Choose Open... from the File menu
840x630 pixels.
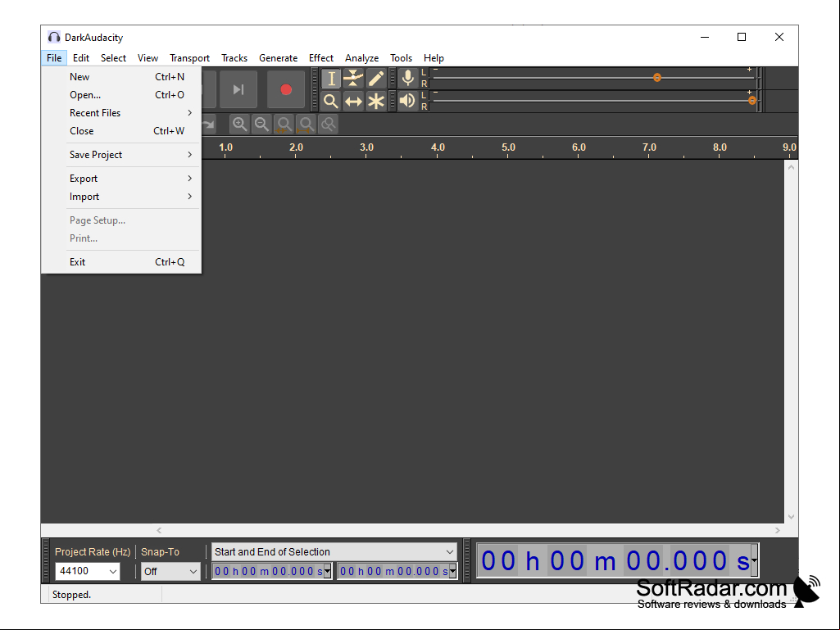121,95
